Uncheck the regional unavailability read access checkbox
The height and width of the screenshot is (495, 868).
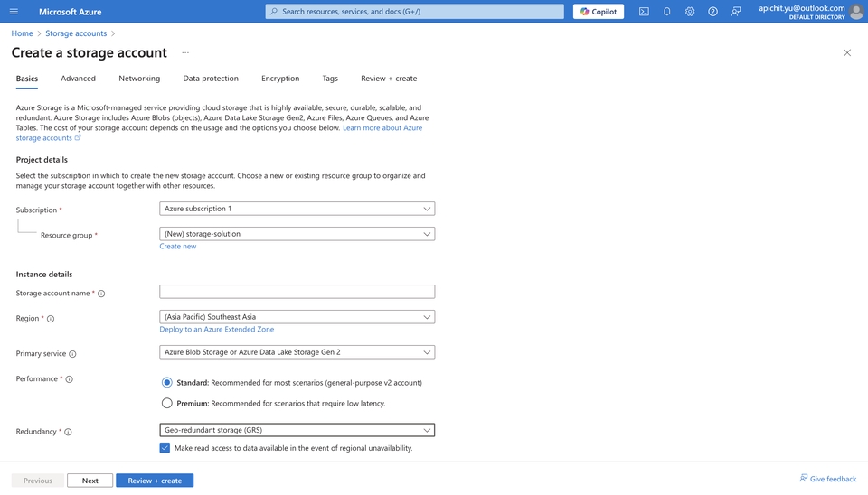pos(165,448)
